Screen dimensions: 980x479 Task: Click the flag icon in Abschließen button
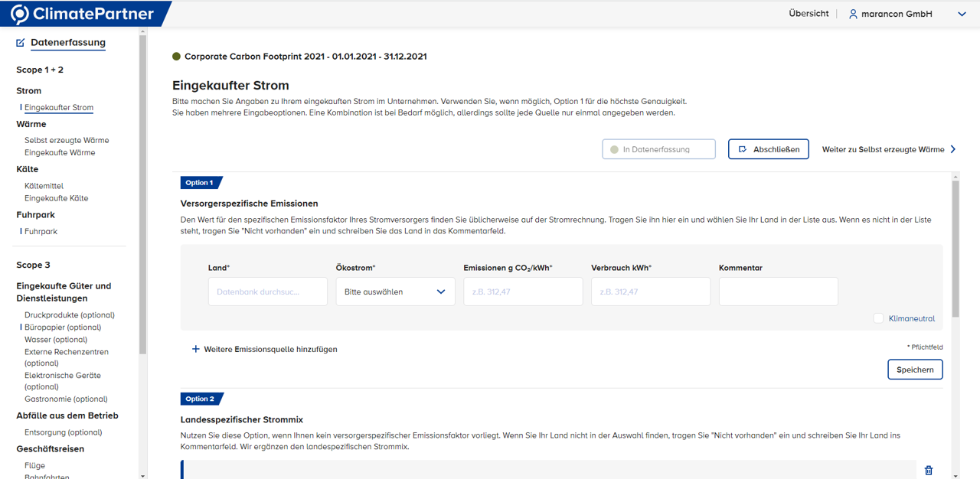(743, 149)
